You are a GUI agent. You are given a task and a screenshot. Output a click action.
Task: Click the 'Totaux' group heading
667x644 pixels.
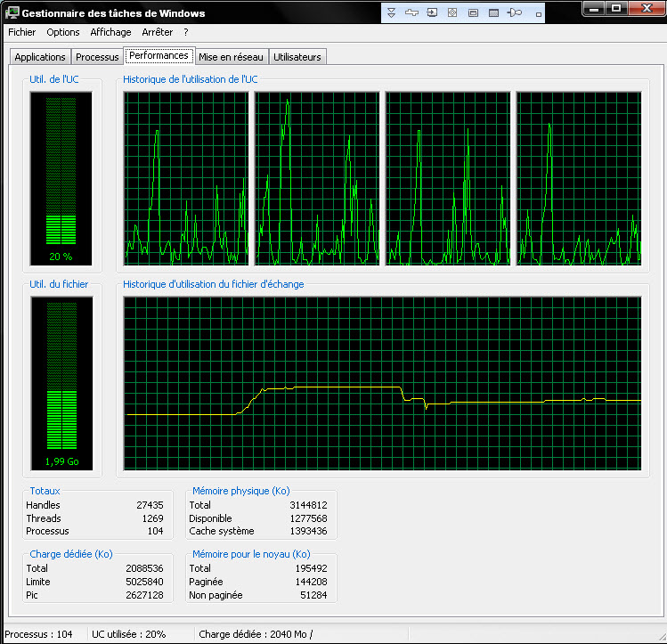click(45, 491)
